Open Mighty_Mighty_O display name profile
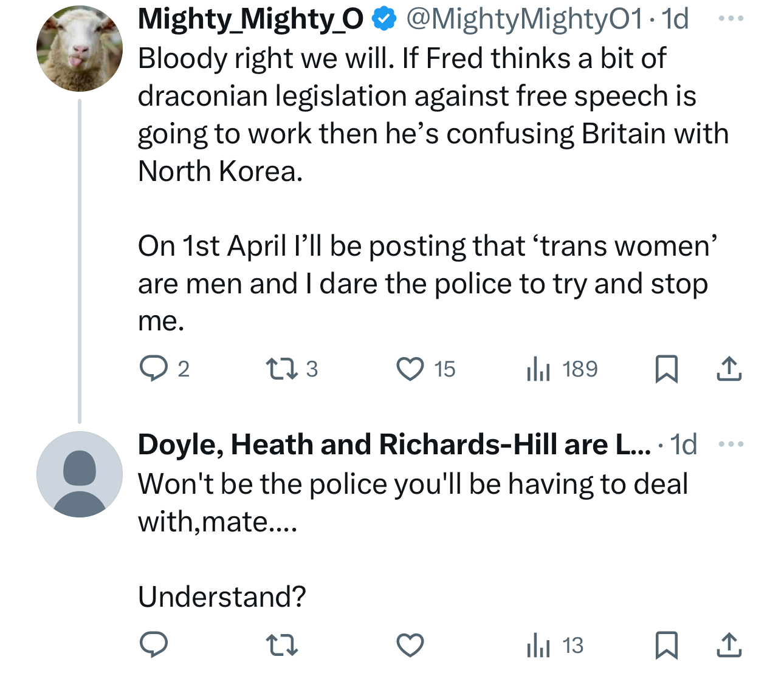The width and height of the screenshot is (784, 679). coord(250,19)
